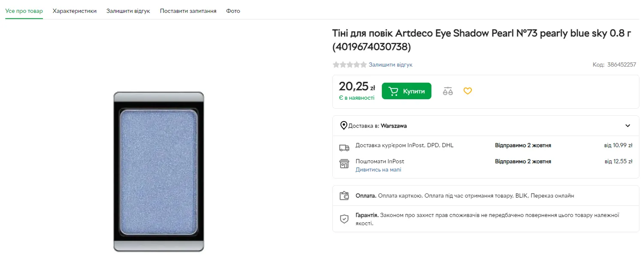Open the Дивитись на мапі link
Viewport: 644px width, 260px height.
coord(378,170)
